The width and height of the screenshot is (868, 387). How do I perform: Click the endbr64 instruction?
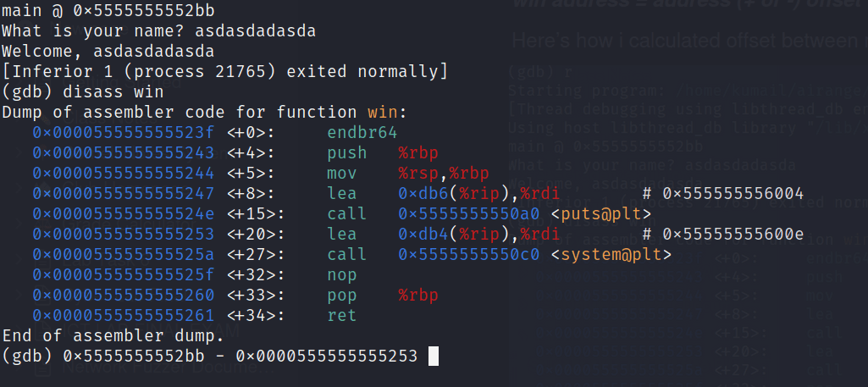[x=362, y=132]
